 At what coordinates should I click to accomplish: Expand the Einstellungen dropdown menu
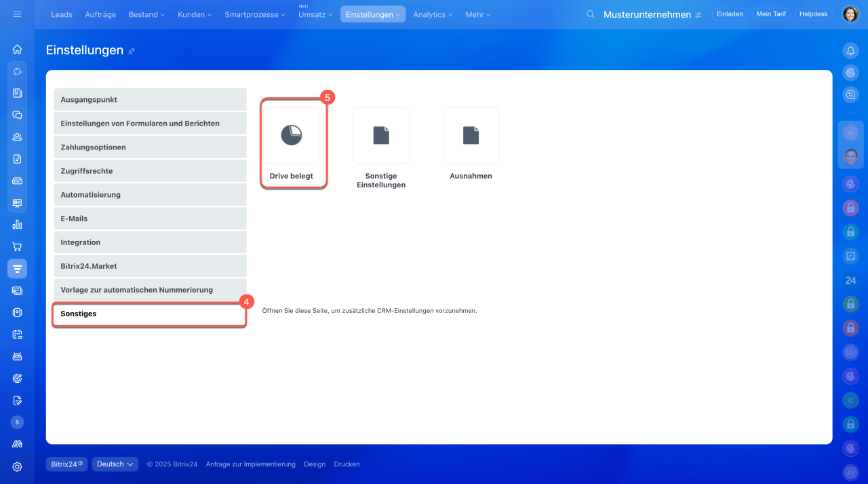click(x=373, y=14)
